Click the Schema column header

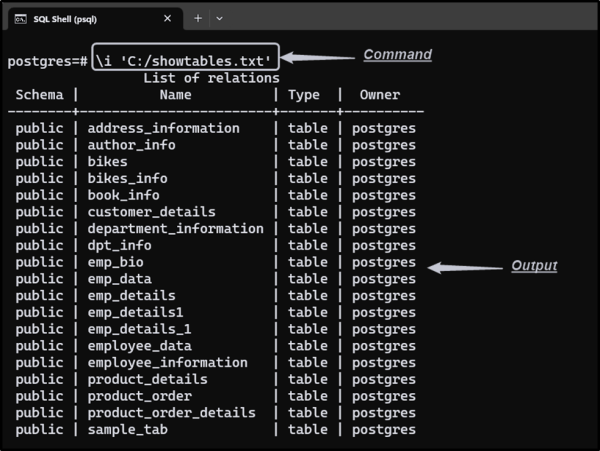tap(40, 95)
